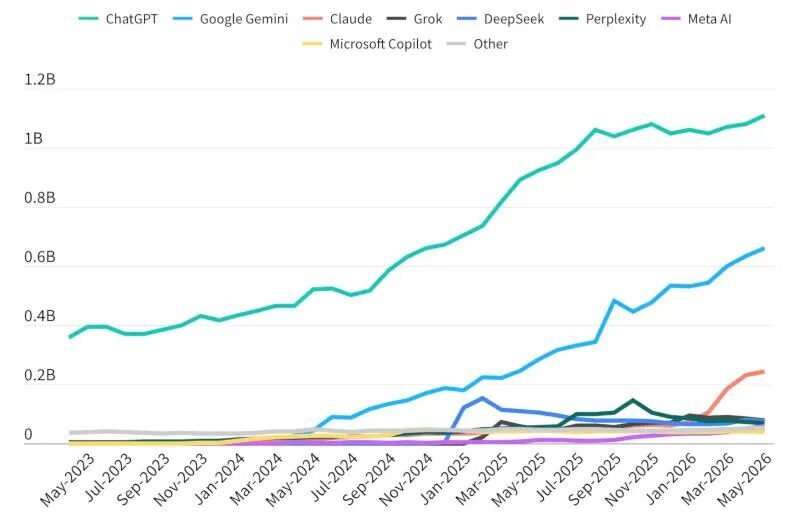Click the 0.6B y-axis label
Screen dimensions: 800x529
click(39, 257)
